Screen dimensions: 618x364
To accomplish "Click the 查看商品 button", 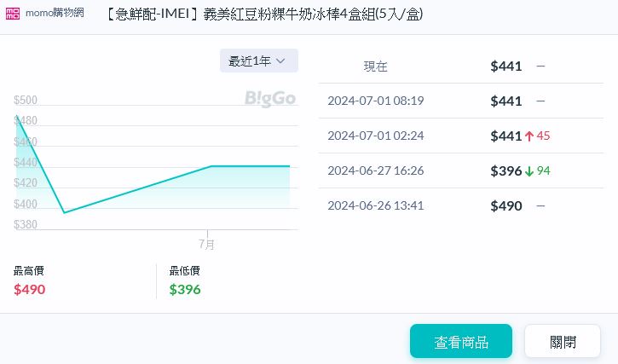I will [460, 341].
